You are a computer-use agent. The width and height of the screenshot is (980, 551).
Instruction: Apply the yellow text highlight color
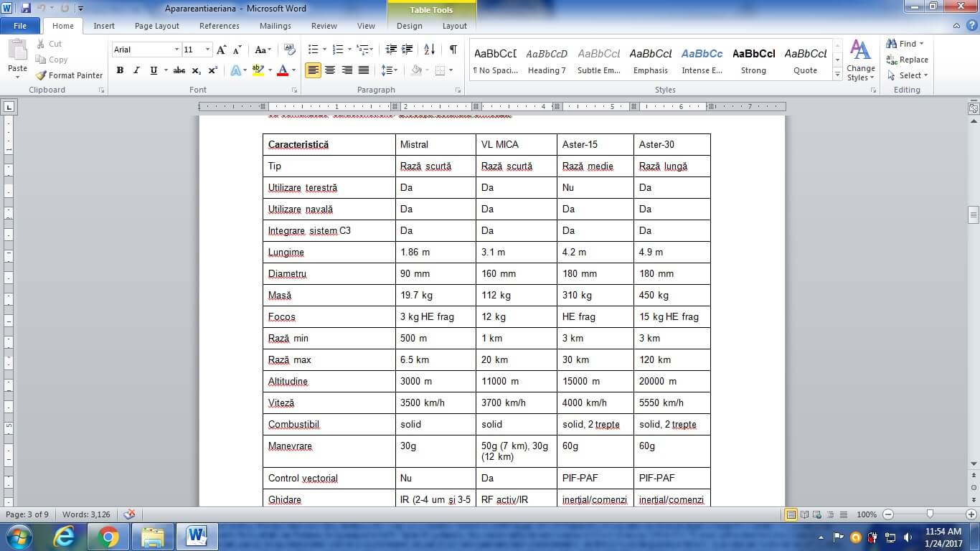[x=258, y=70]
